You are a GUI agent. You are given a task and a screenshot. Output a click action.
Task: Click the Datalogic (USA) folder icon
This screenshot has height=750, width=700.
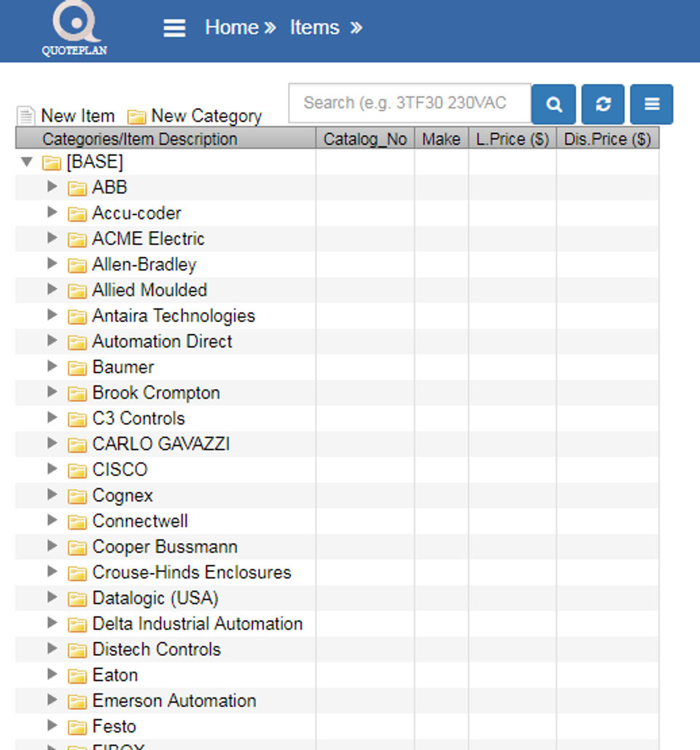[x=77, y=599]
